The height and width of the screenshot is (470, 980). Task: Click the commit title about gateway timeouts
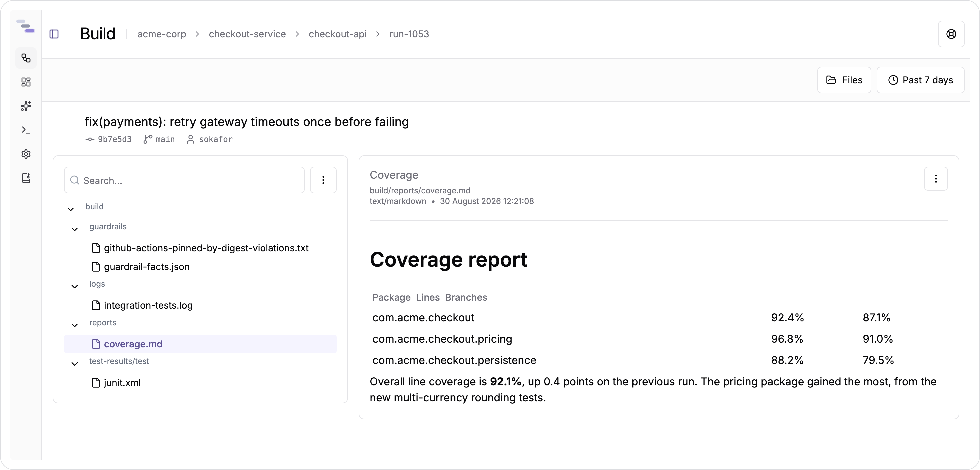[x=246, y=122]
